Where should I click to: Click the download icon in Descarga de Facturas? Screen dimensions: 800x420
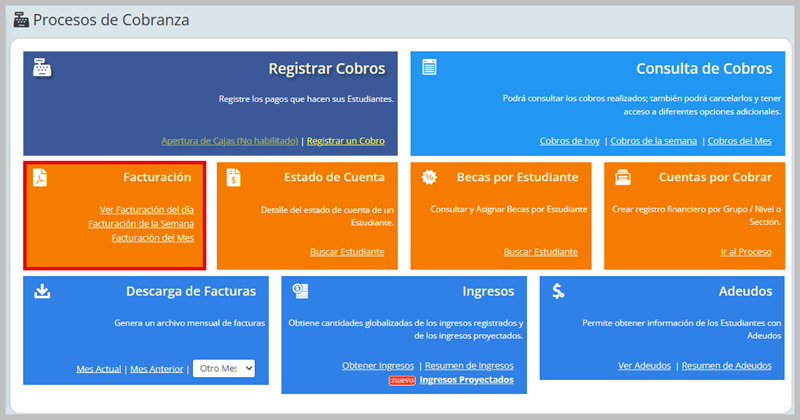point(42,291)
